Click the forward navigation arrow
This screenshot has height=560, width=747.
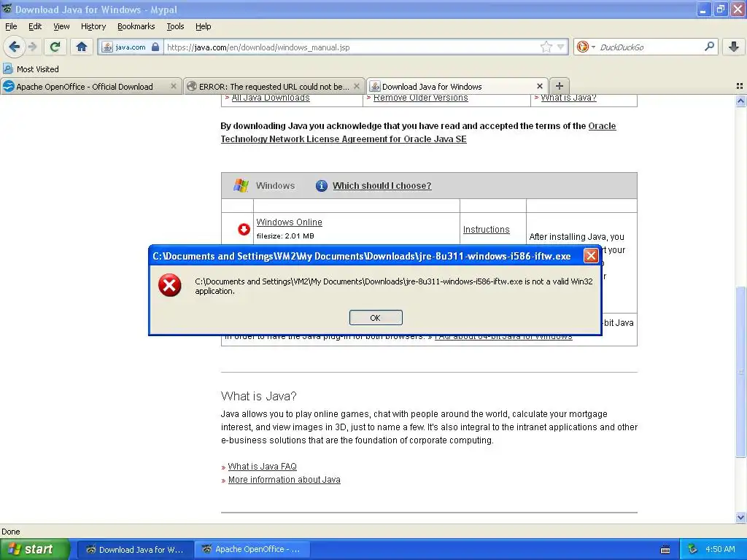pos(32,47)
